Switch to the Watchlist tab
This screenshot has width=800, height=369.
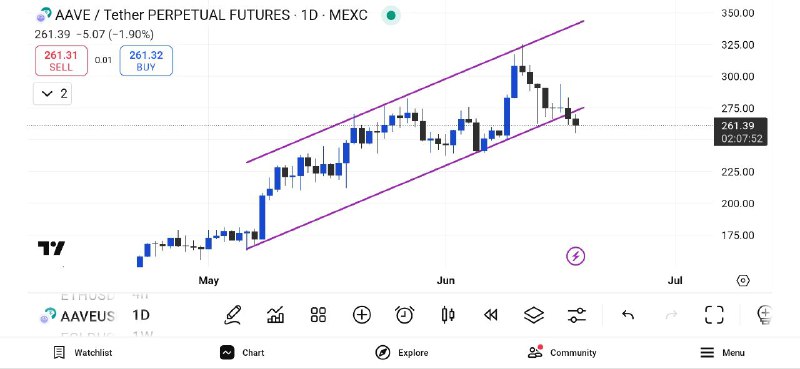click(83, 352)
